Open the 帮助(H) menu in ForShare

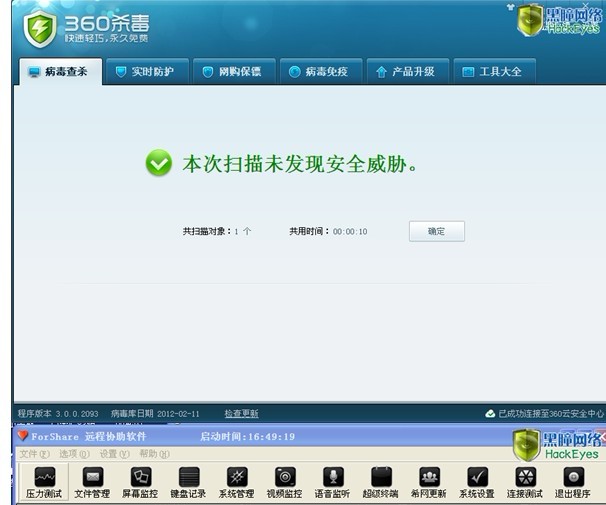154,454
